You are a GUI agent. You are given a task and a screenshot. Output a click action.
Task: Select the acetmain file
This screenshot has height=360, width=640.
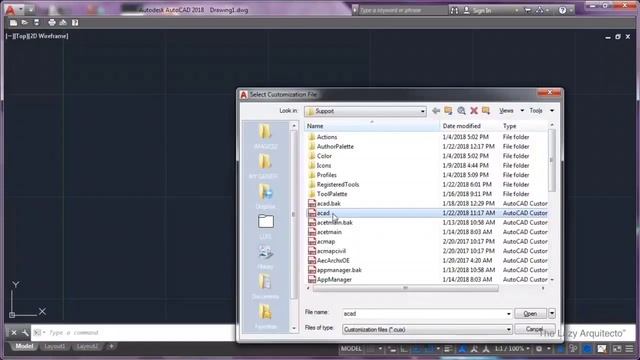[329, 232]
